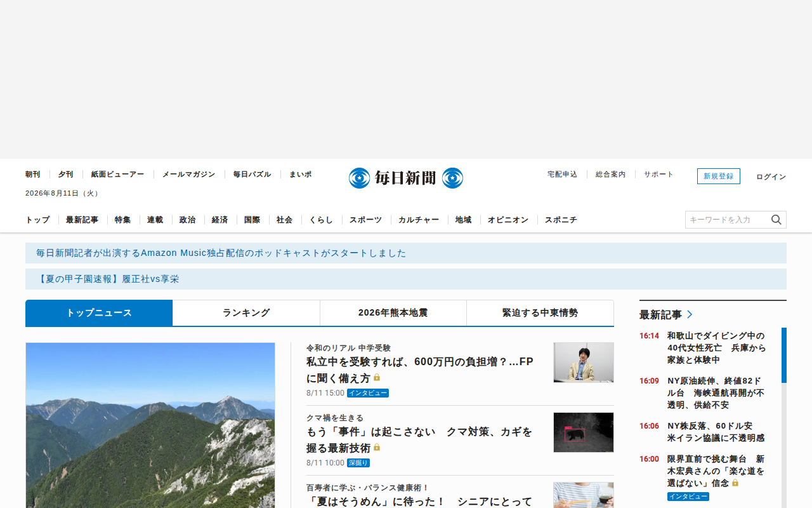Click the 8/11 15:00 timestamp
812x508 pixels.
tap(325, 393)
